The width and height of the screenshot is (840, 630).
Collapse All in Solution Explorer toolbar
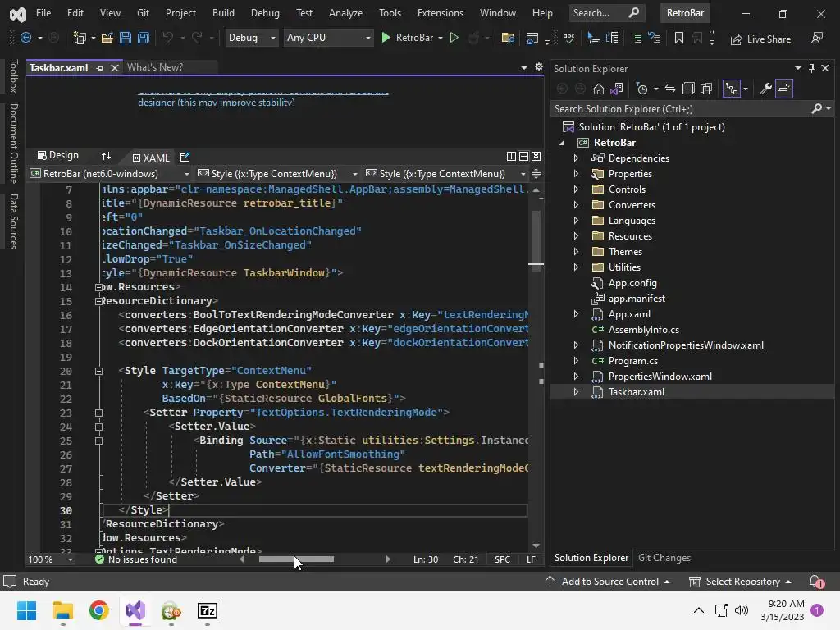(688, 89)
